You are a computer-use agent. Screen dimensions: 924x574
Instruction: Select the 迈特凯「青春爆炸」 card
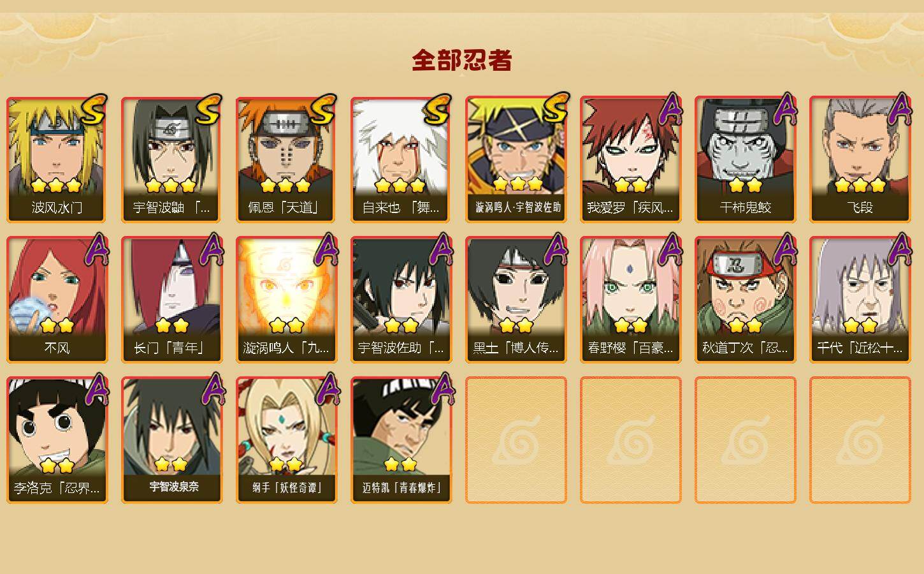pos(401,440)
